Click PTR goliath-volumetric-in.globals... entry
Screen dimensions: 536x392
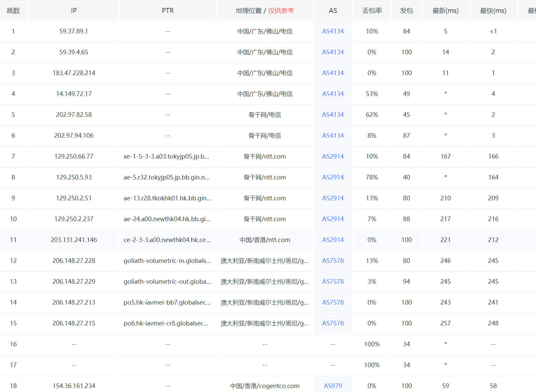click(x=167, y=261)
